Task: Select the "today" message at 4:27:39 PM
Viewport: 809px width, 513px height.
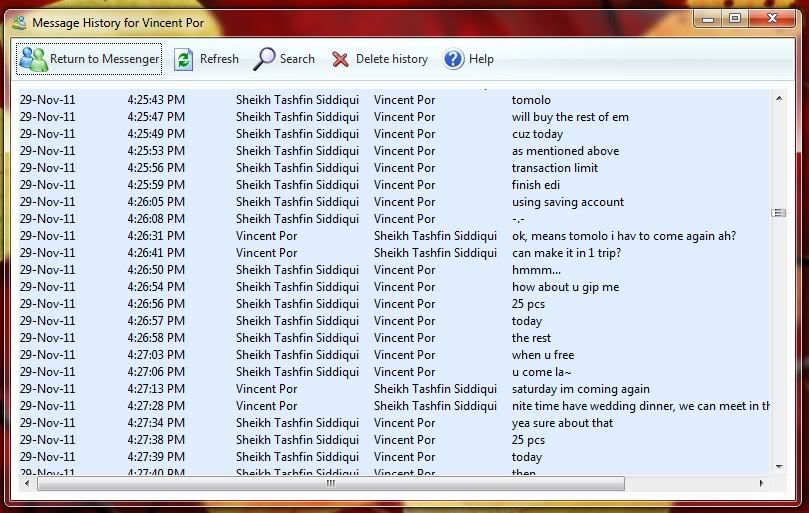Action: 527,457
